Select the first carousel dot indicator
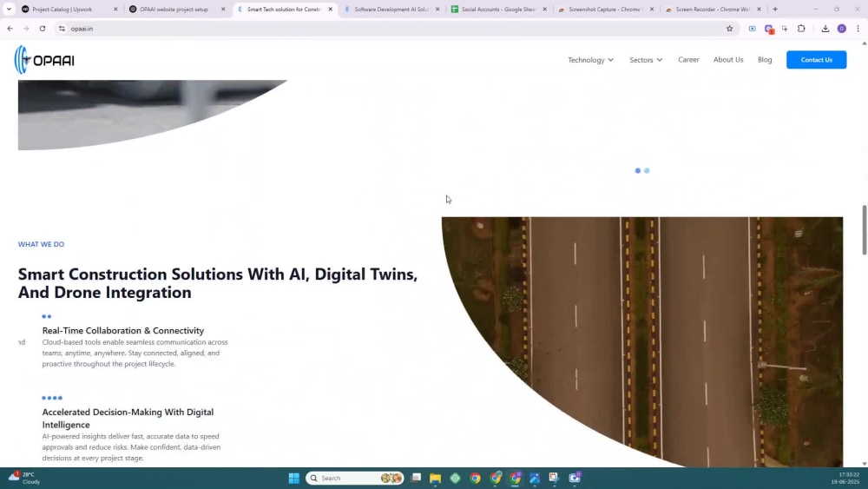868x489 pixels. coord(638,170)
